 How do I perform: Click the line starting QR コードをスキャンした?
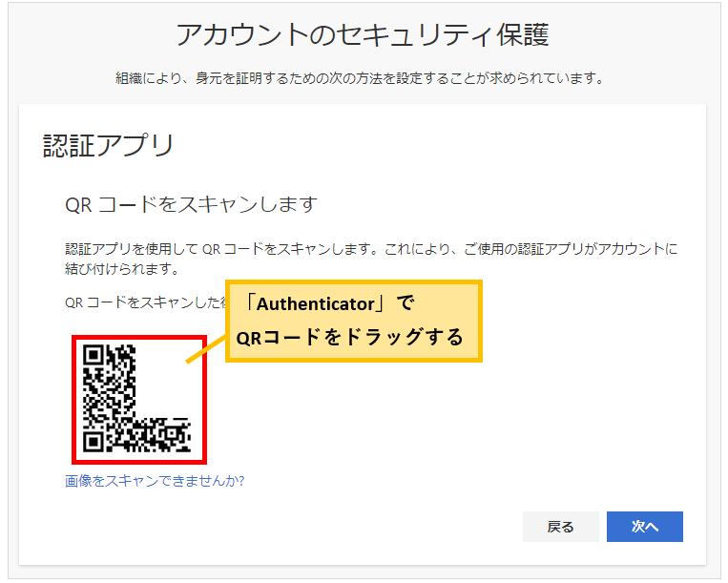(x=145, y=302)
